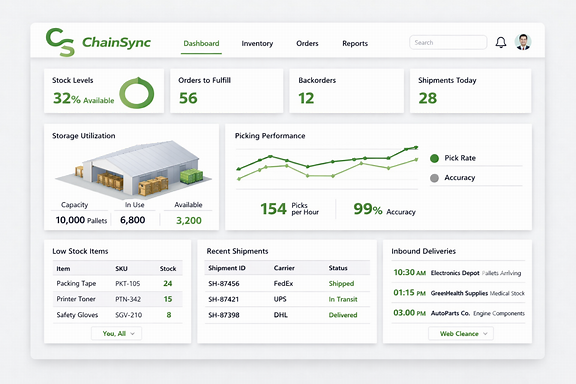Sort by the Stock column header
Image resolution: width=576 pixels, height=384 pixels.
pyautogui.click(x=168, y=269)
